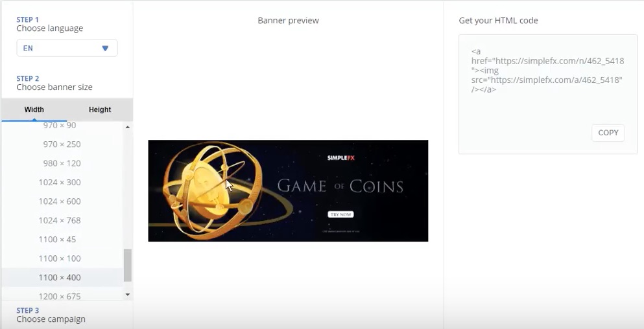The height and width of the screenshot is (329, 644).
Task: Switch to the Width tab
Action: tap(34, 109)
